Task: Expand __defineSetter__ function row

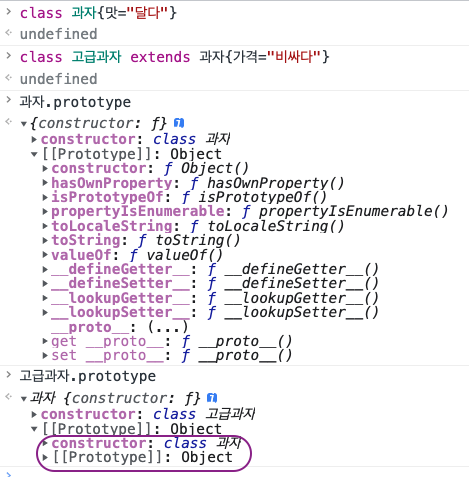Action: point(45,284)
